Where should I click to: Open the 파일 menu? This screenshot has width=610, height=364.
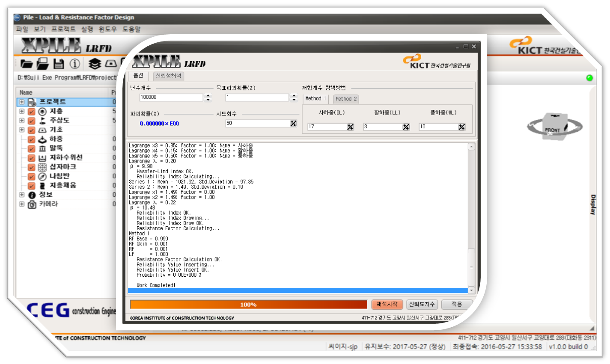point(22,29)
